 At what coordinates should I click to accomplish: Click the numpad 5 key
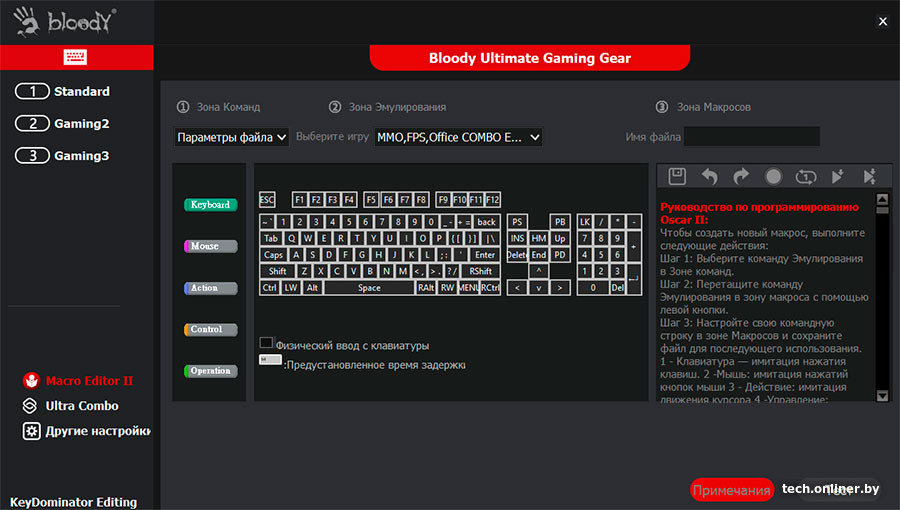click(x=601, y=255)
